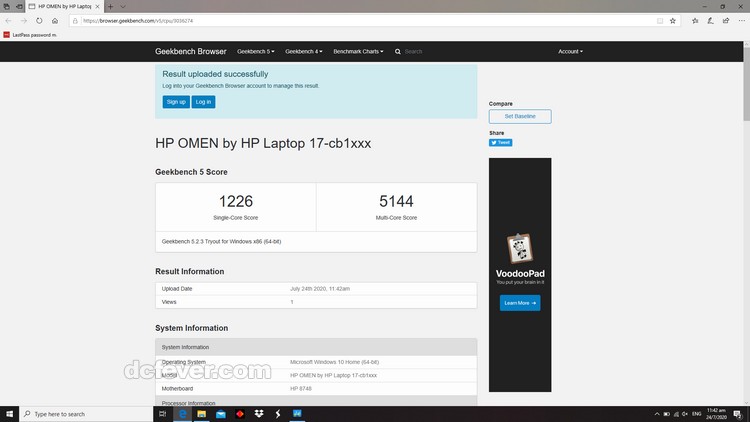750x422 pixels.
Task: Click the Edge icon on taskbar
Action: pyautogui.click(x=182, y=414)
